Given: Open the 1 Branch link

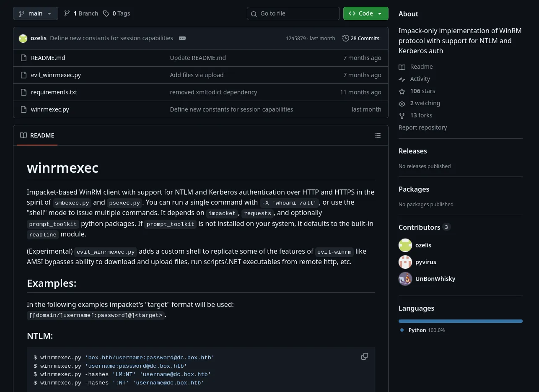Looking at the screenshot, I should [81, 13].
